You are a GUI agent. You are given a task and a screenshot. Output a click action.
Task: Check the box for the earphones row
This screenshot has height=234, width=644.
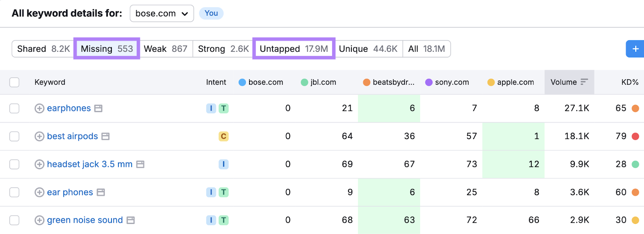14,109
